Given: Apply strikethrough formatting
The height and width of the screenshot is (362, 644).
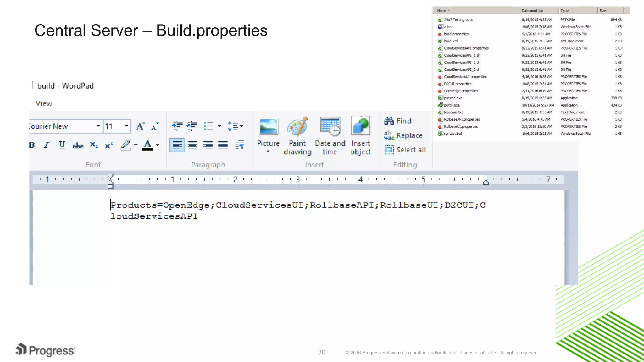Looking at the screenshot, I should click(78, 145).
